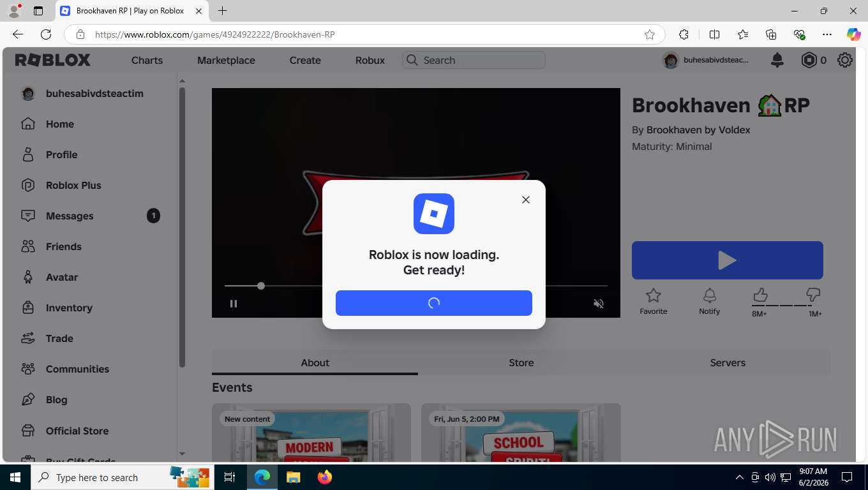Close the Brookhaven RP browser tab
Image resolution: width=868 pixels, height=490 pixels.
pos(199,11)
